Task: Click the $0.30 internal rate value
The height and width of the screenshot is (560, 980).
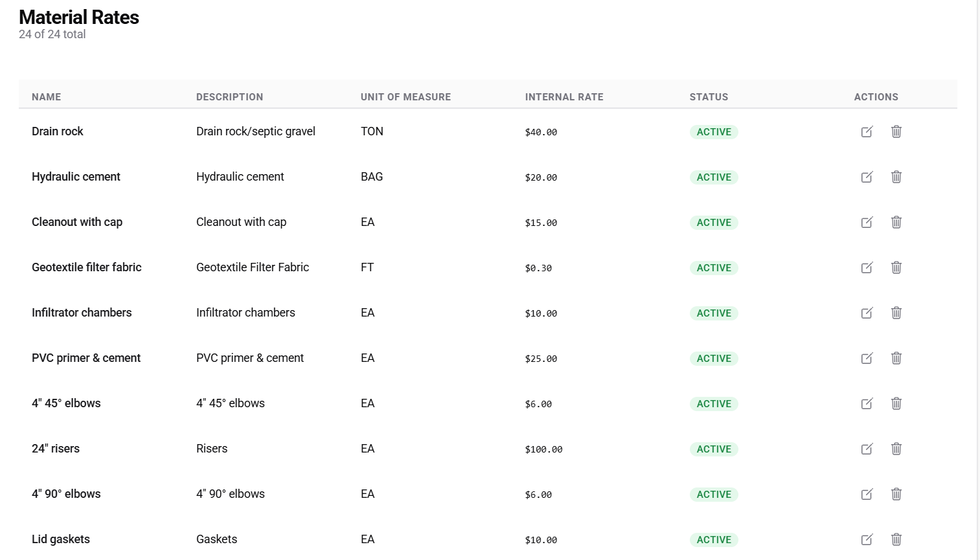Action: coord(538,268)
